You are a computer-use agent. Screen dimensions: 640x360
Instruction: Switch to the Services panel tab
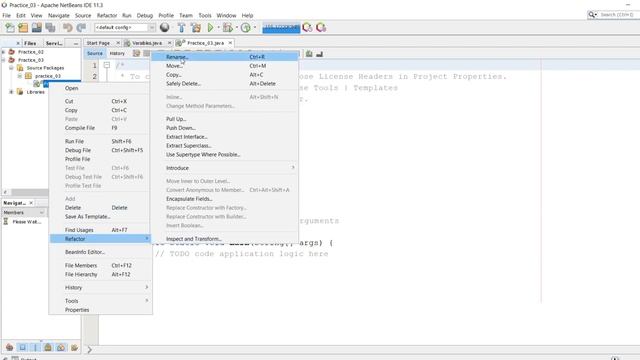coord(54,43)
